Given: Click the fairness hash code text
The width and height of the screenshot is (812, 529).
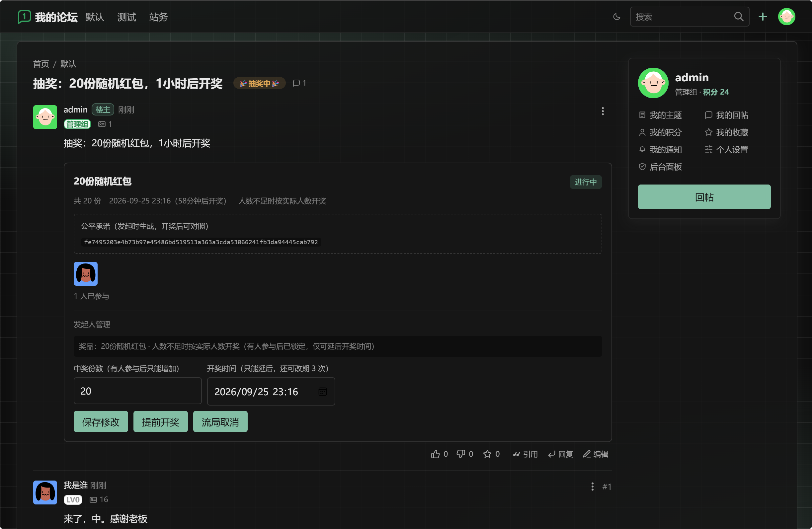Looking at the screenshot, I should [201, 242].
